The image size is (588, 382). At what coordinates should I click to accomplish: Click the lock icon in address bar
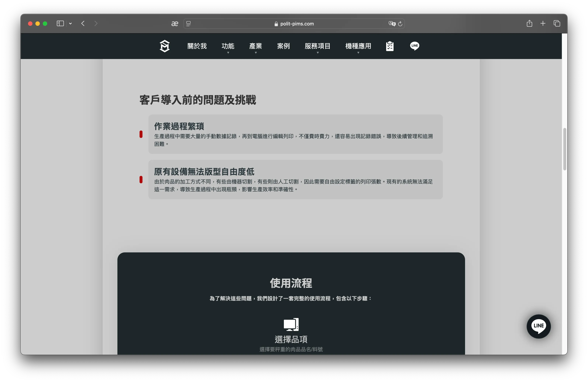pos(276,24)
